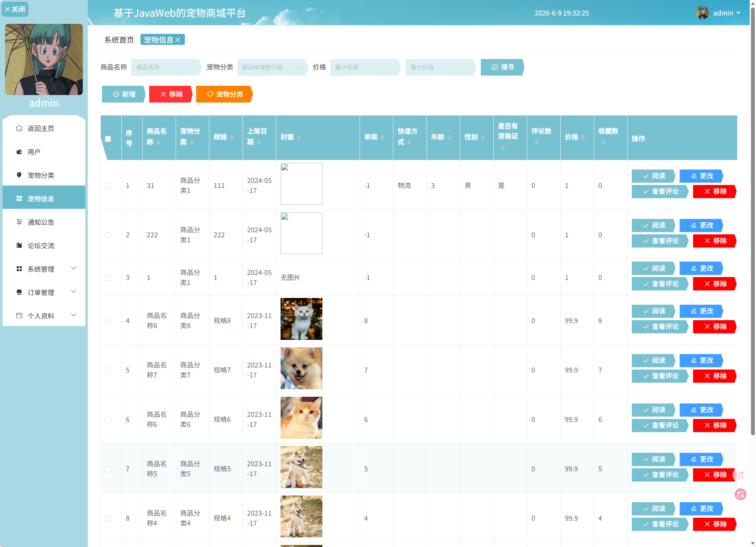
Task: Click 阅读 for 商品名称6 row
Action: click(654, 410)
